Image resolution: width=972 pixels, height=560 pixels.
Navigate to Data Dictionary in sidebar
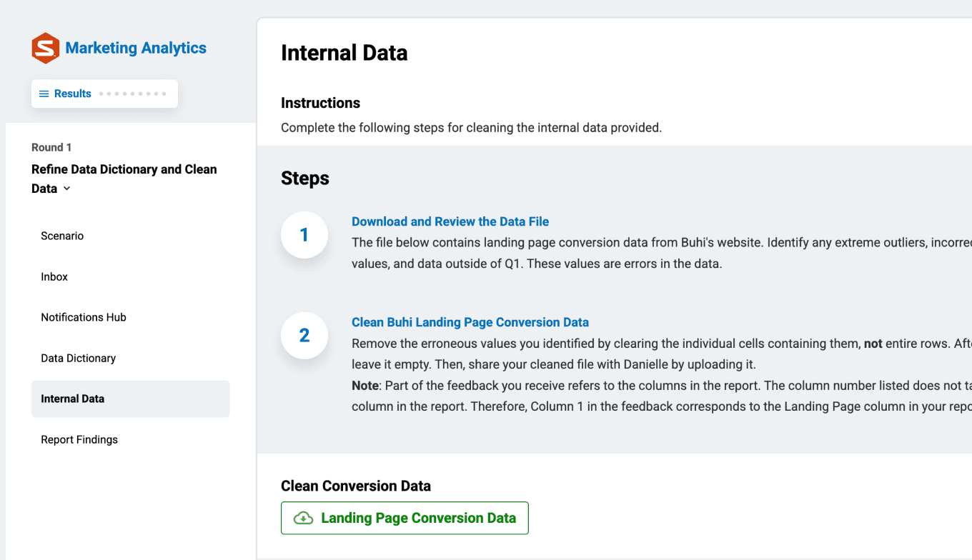click(x=78, y=358)
